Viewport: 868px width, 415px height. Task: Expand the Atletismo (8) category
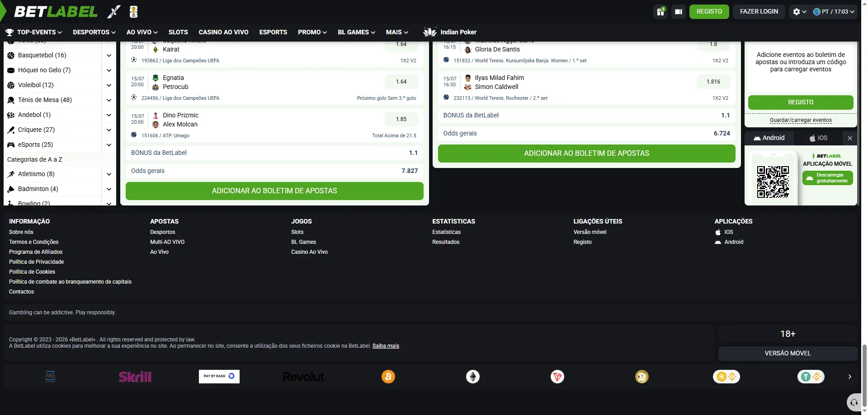(109, 174)
